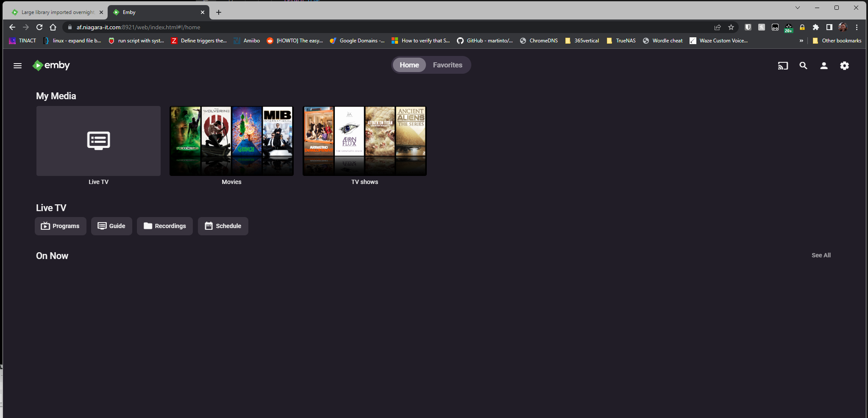Open the run script with syst bookmark
The image size is (868, 418).
pyautogui.click(x=137, y=41)
